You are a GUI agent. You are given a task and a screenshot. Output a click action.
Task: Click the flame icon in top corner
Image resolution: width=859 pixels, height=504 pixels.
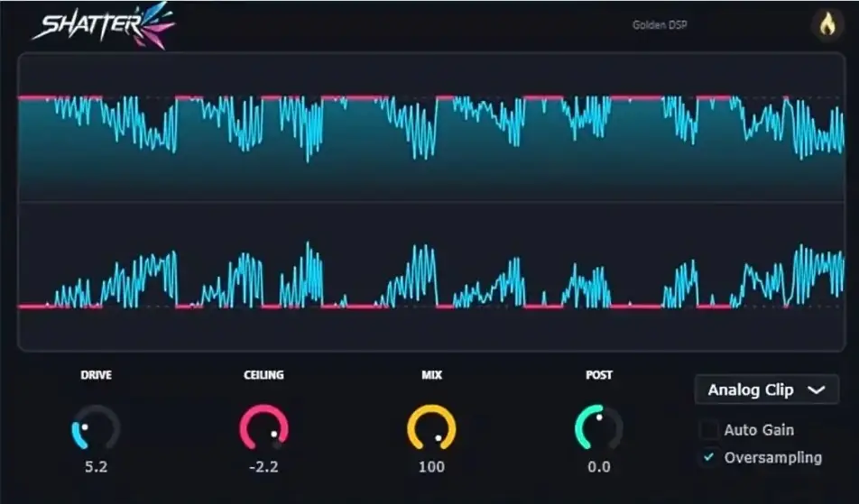[827, 24]
